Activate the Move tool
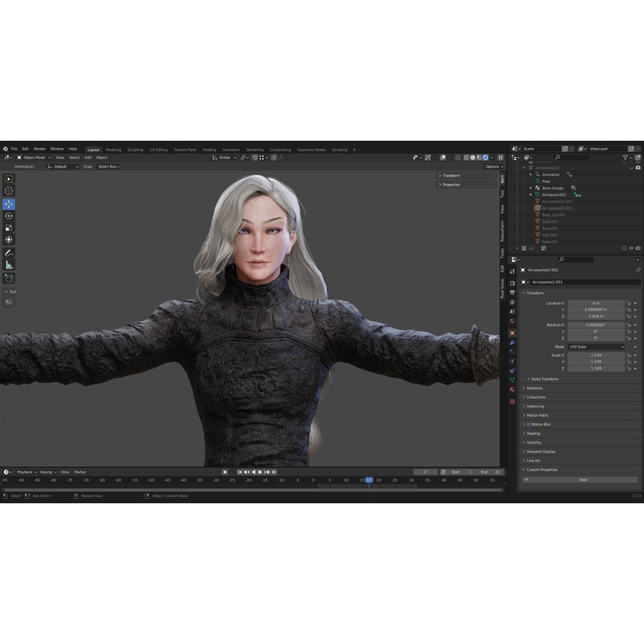Image resolution: width=644 pixels, height=644 pixels. click(8, 204)
